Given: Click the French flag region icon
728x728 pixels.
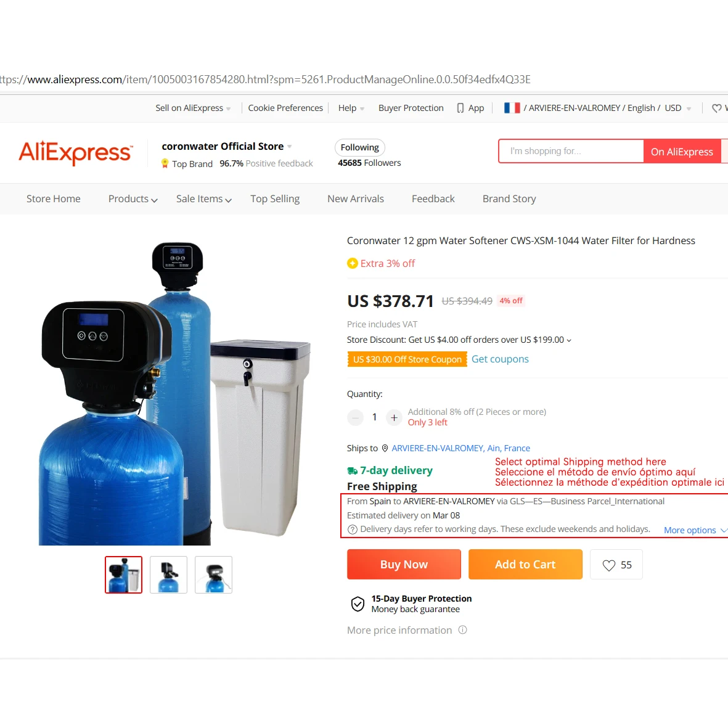Looking at the screenshot, I should click(x=512, y=108).
